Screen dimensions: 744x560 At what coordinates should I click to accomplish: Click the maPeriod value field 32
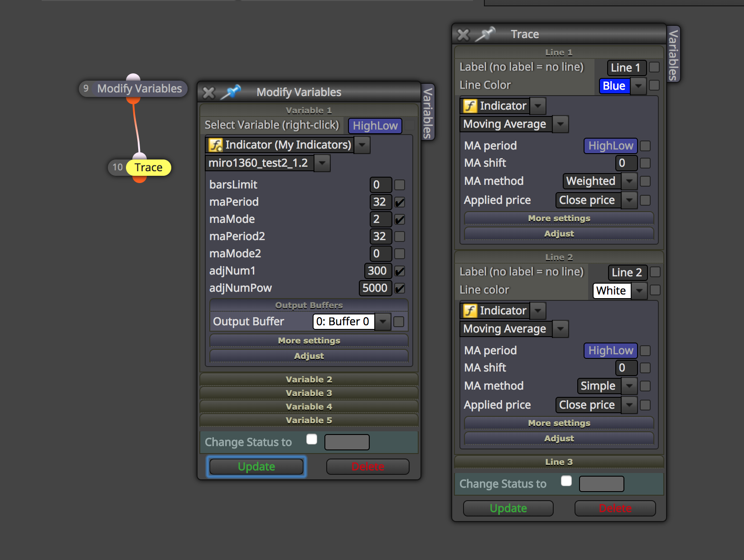(381, 202)
